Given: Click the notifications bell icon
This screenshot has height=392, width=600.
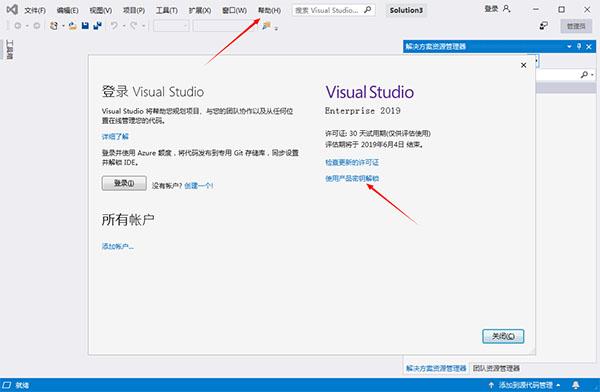Looking at the screenshot, I should click(x=576, y=385).
